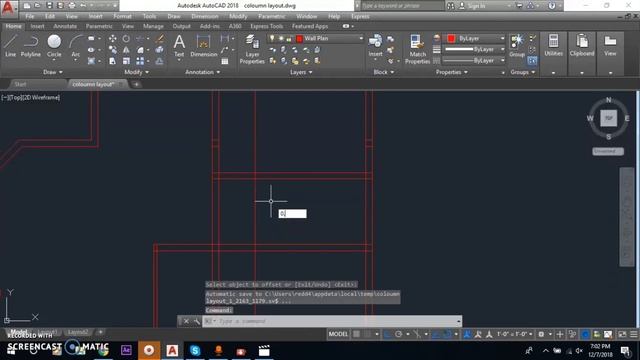
Task: Expand the Modify panel
Action: pos(136,72)
